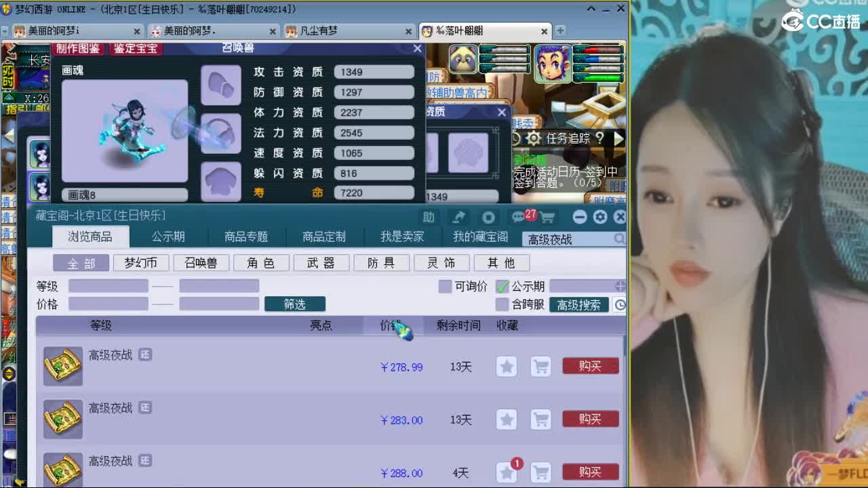
Task: Select the first summon equipment slot in 召唤兽 panel
Action: pyautogui.click(x=221, y=85)
